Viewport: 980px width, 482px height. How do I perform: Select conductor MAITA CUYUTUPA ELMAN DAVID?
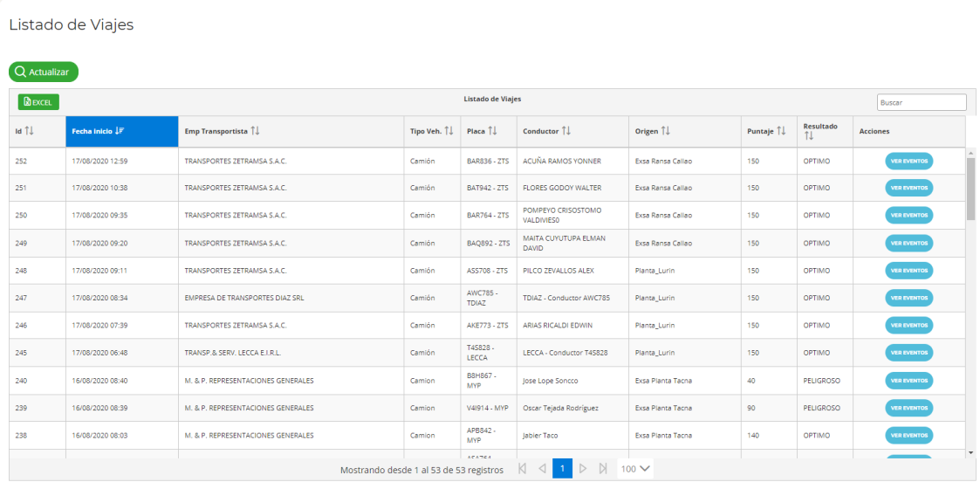(572, 244)
